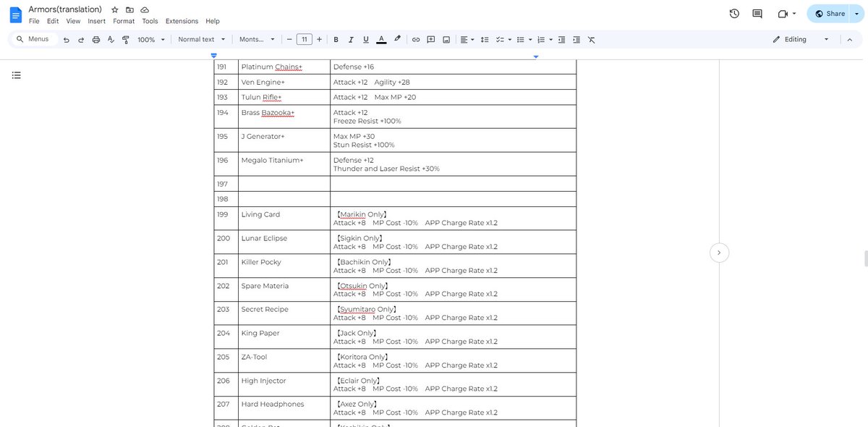This screenshot has width=868, height=427.
Task: Insert a link
Action: point(416,40)
